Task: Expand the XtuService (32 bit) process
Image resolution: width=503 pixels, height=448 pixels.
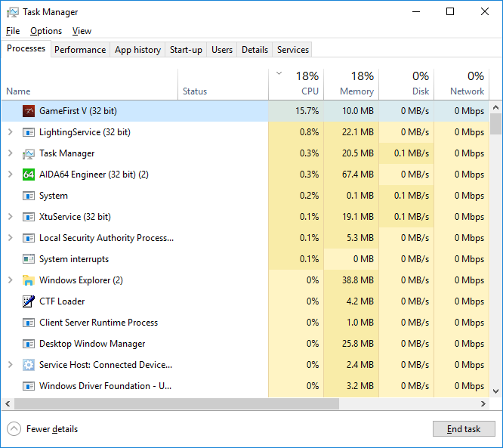Action: coord(11,217)
